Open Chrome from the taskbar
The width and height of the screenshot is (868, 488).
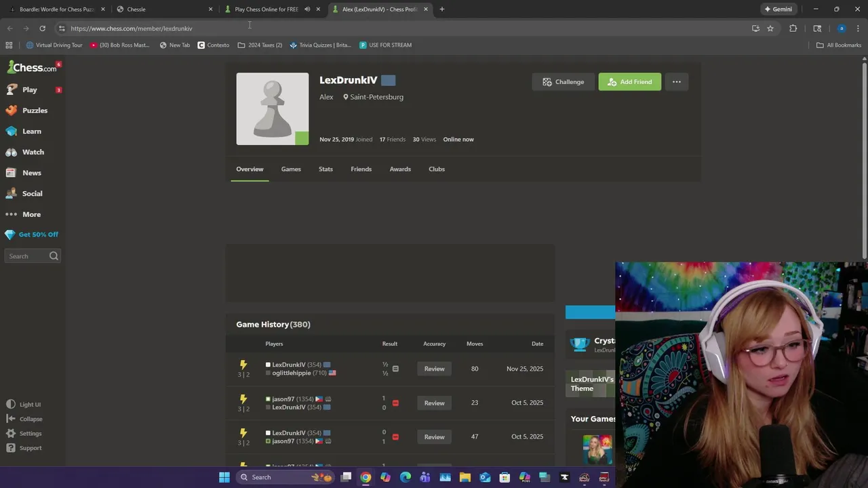pyautogui.click(x=366, y=477)
